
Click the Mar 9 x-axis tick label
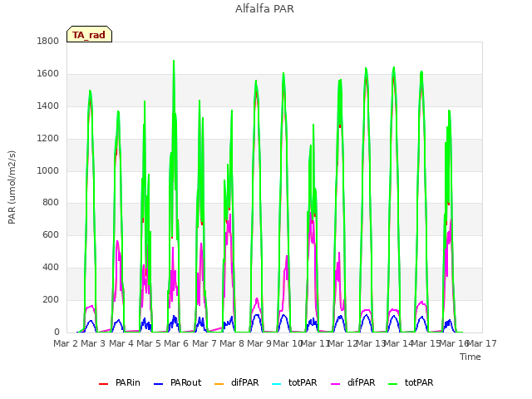[259, 343]
